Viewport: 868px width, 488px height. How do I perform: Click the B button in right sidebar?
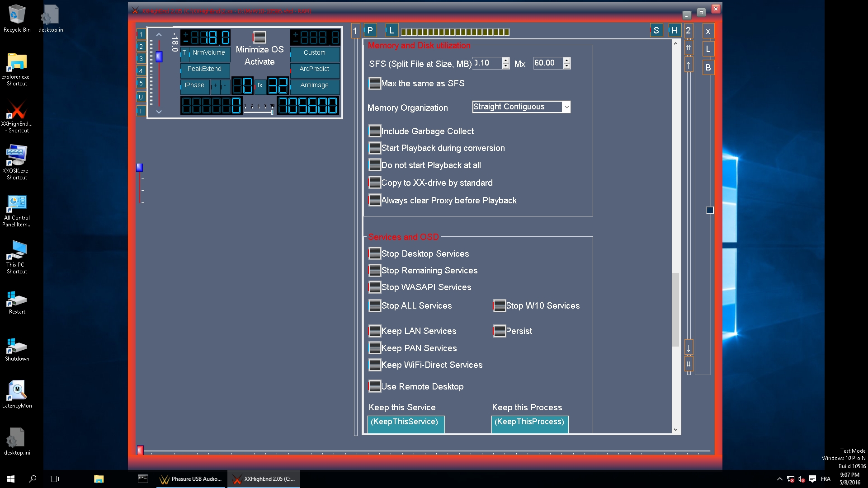point(708,67)
